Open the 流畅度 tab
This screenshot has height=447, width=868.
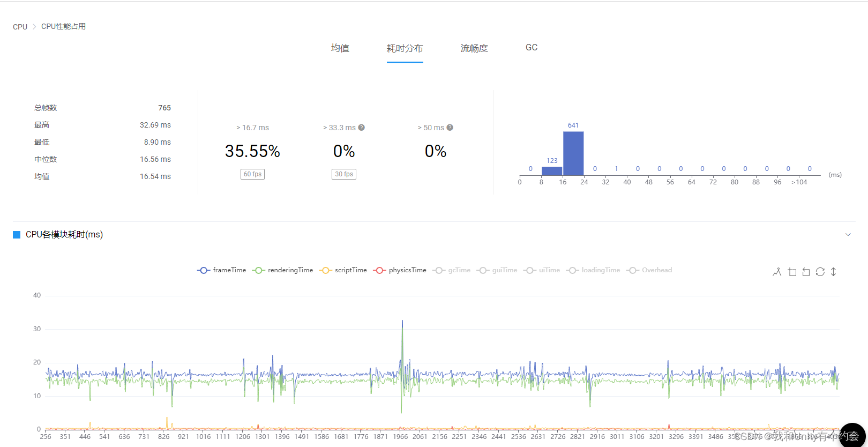474,48
